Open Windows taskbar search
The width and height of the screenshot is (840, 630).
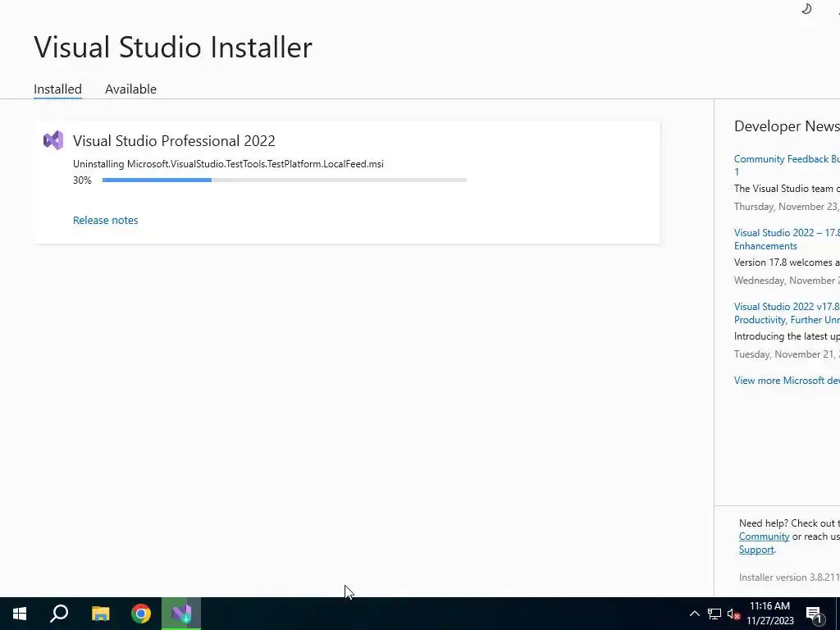click(x=59, y=614)
